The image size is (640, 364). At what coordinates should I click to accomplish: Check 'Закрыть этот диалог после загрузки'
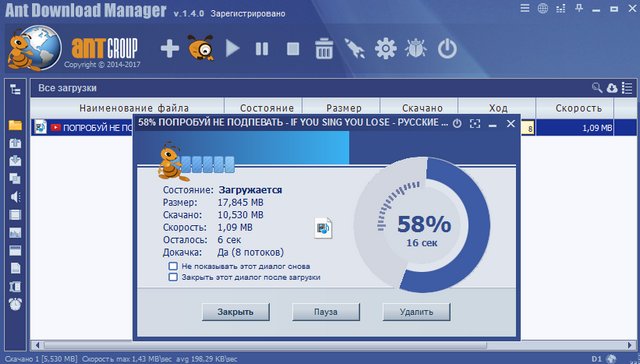pyautogui.click(x=173, y=277)
